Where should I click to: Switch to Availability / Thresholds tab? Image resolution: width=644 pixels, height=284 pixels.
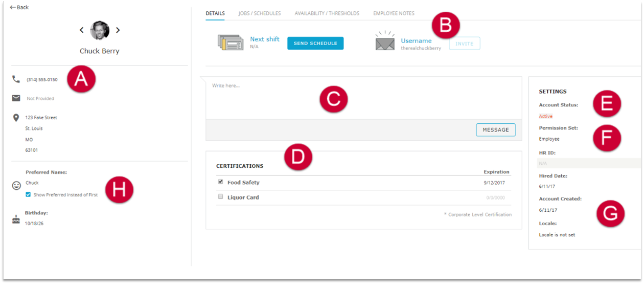(x=327, y=13)
